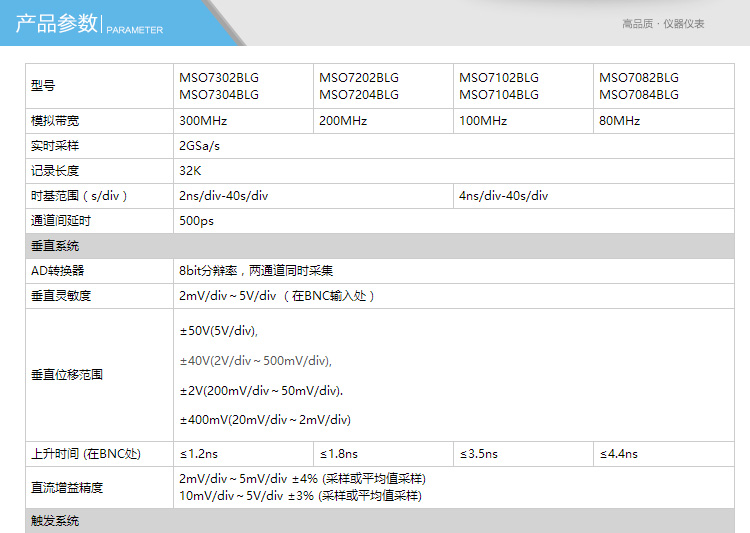Select the ≤4.4ns rise time cell
This screenshot has height=533, width=750.
click(618, 454)
